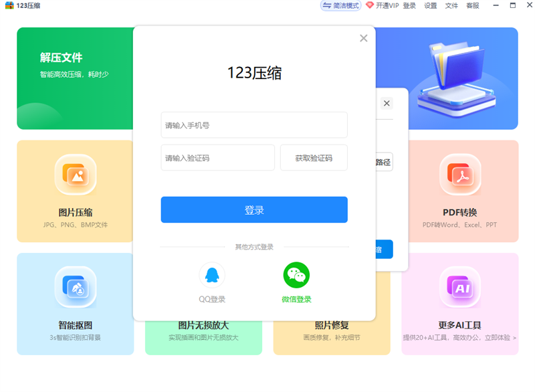
Task: Close the 123压缩 login dialog
Action: tap(363, 38)
